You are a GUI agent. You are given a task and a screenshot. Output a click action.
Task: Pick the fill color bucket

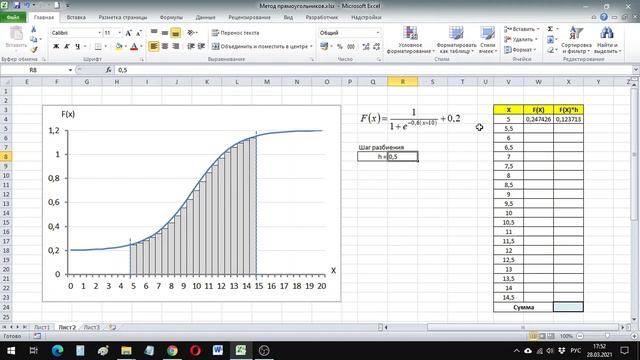(118, 47)
